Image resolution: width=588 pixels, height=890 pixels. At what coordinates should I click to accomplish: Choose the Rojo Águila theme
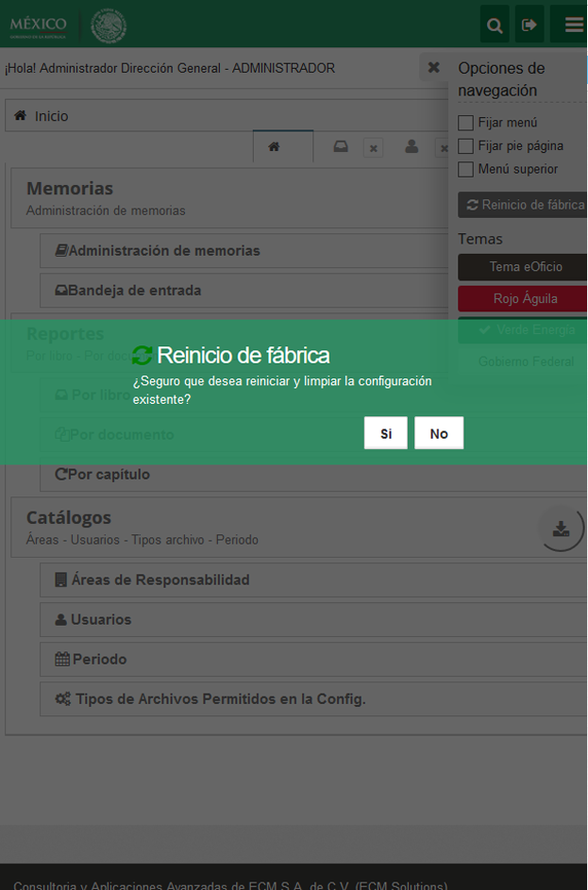click(523, 298)
